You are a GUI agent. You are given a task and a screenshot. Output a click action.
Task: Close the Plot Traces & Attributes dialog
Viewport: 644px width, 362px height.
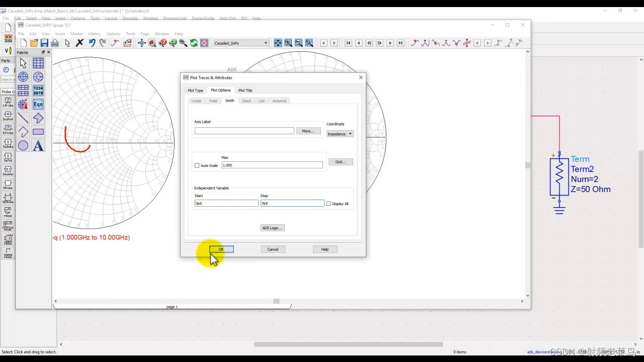coord(361,77)
